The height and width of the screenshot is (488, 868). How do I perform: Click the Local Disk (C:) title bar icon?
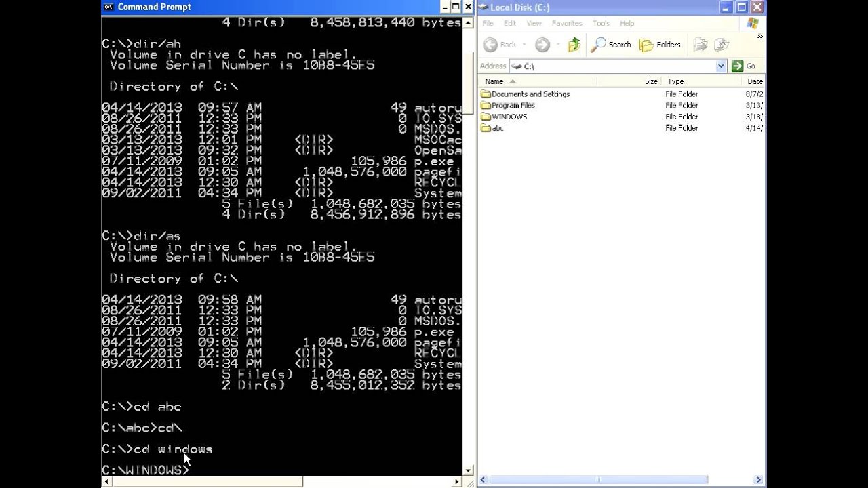(x=484, y=7)
